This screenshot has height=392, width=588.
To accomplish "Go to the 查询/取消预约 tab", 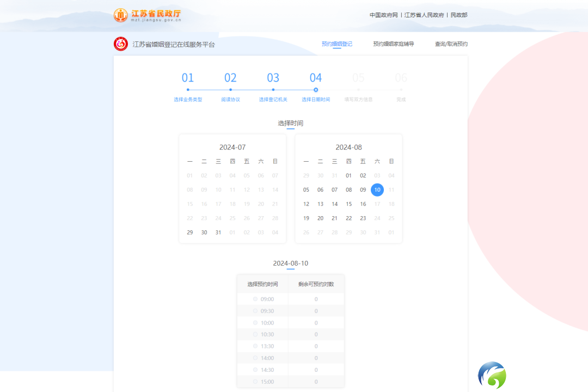I will [x=451, y=44].
